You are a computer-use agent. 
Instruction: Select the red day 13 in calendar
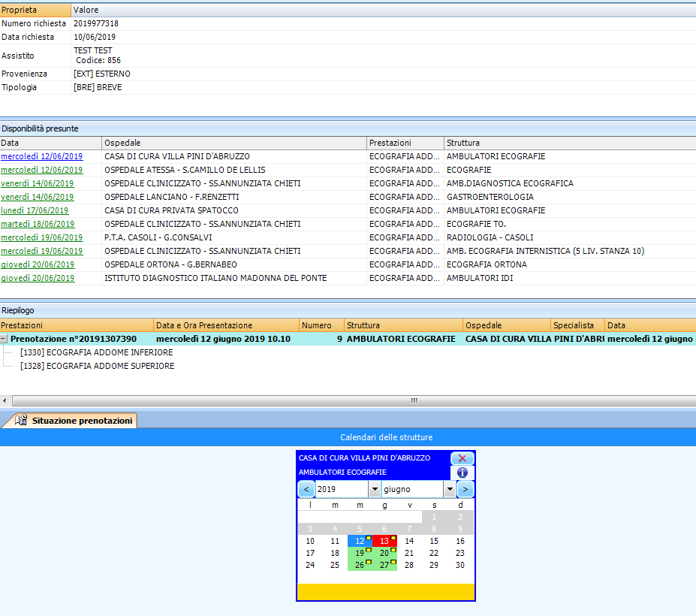tap(384, 541)
